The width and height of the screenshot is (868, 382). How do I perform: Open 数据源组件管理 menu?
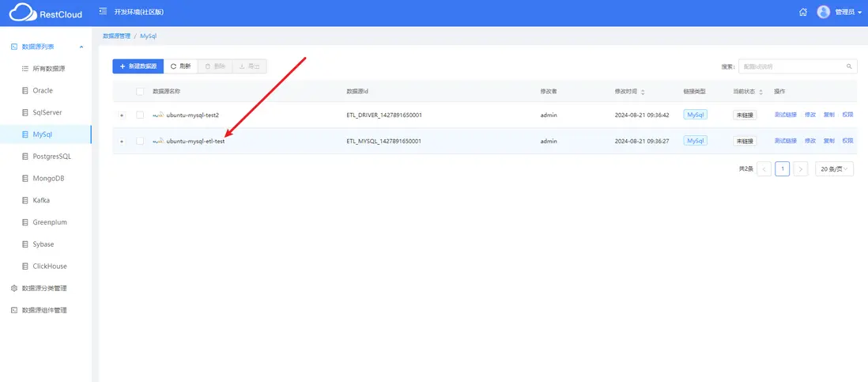point(46,310)
